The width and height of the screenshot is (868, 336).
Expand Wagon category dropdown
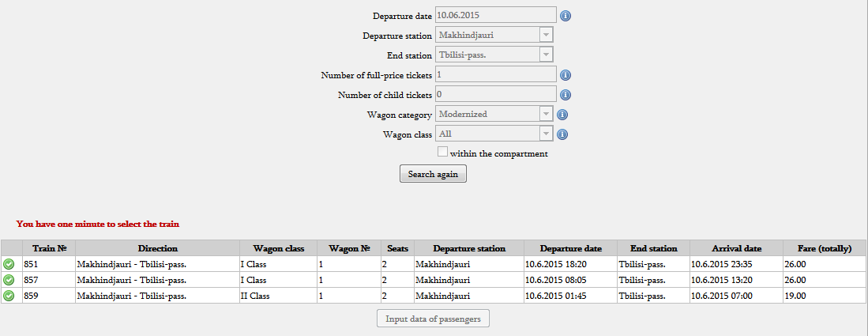click(494, 114)
